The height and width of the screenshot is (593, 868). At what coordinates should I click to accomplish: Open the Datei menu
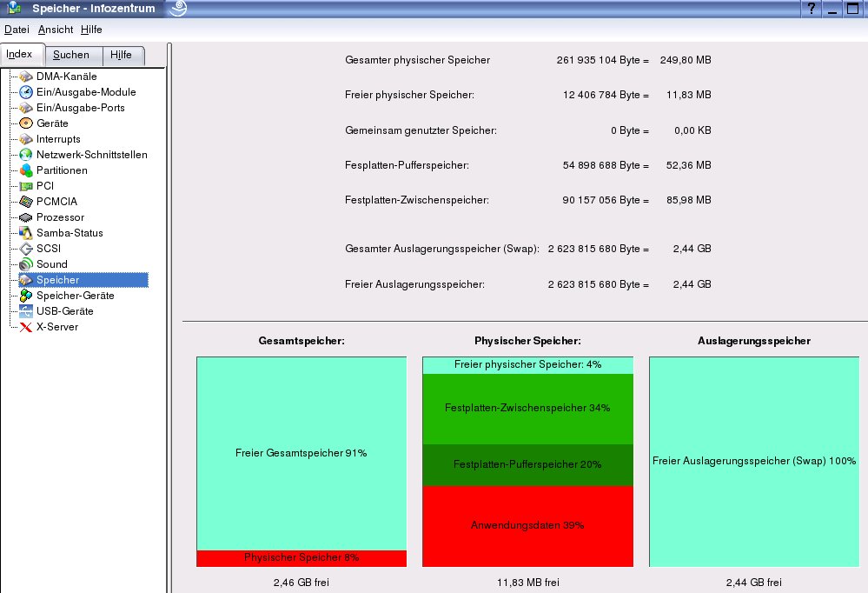click(17, 30)
